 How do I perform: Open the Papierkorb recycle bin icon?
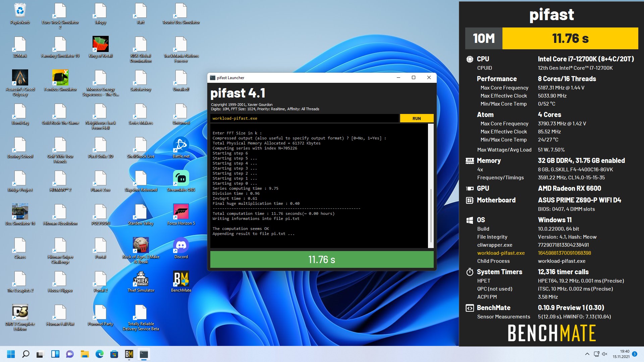[x=20, y=14]
